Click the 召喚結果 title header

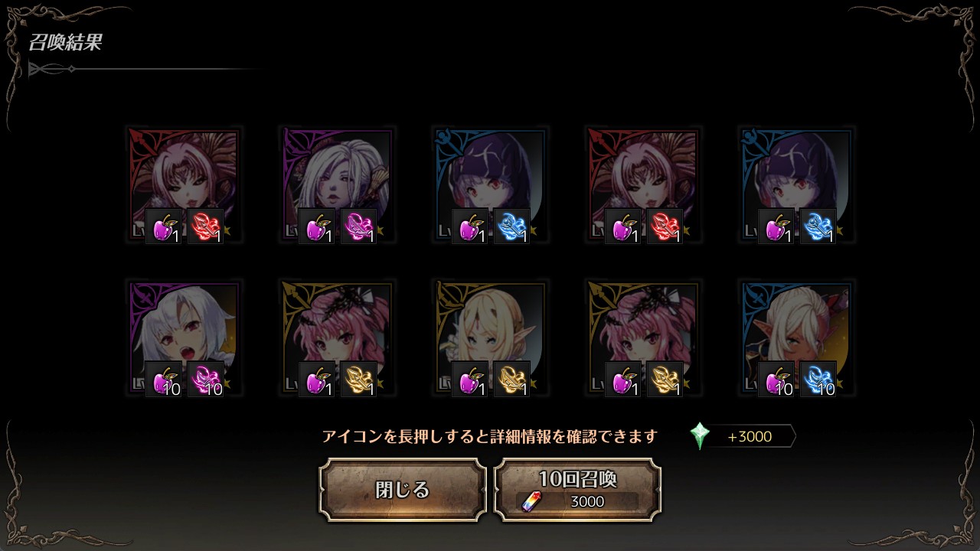click(x=65, y=43)
